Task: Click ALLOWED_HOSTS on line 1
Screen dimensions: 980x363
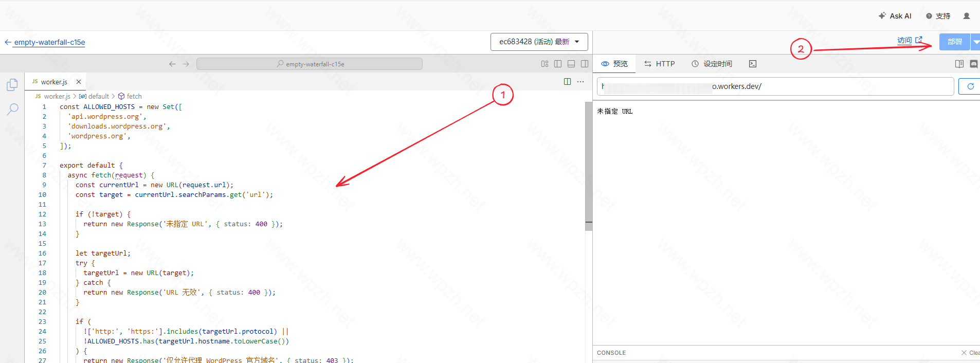Action: tap(109, 107)
